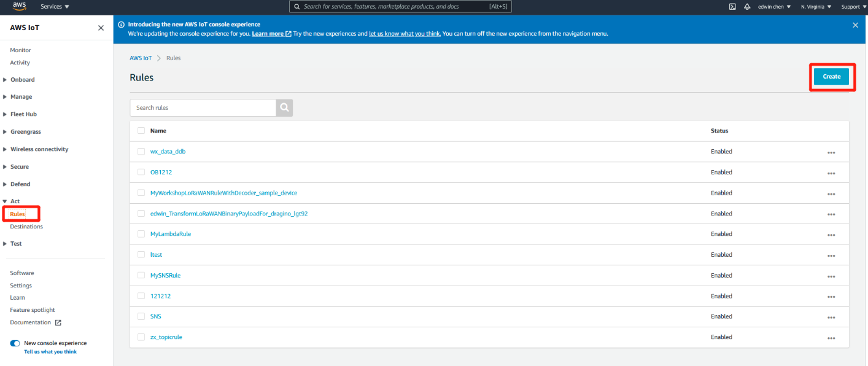Click the Status column header

(x=719, y=131)
